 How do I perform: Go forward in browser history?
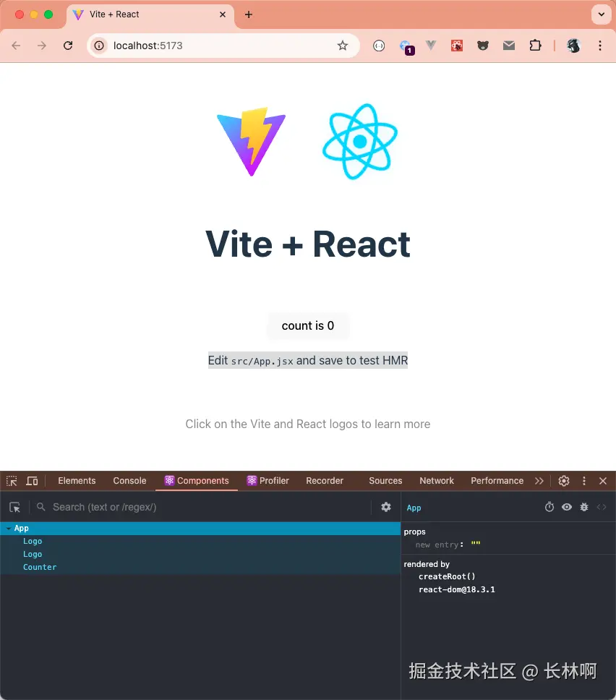coord(41,46)
